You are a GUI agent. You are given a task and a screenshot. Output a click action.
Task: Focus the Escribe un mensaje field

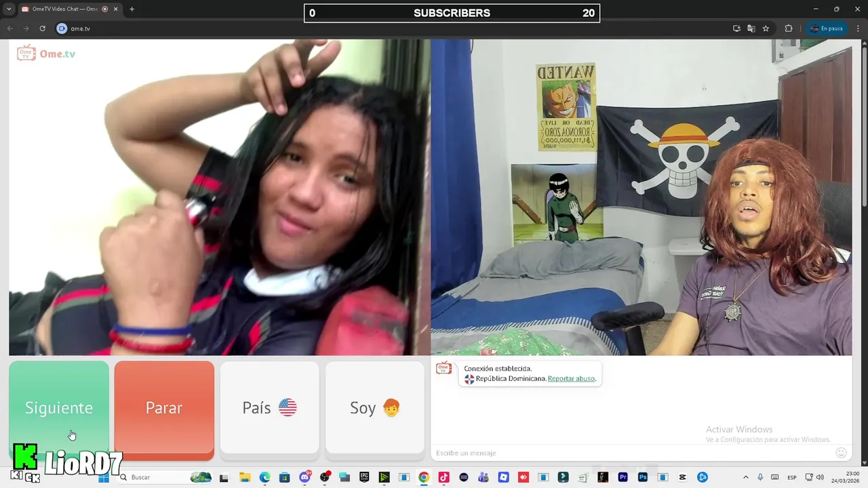[x=631, y=453]
